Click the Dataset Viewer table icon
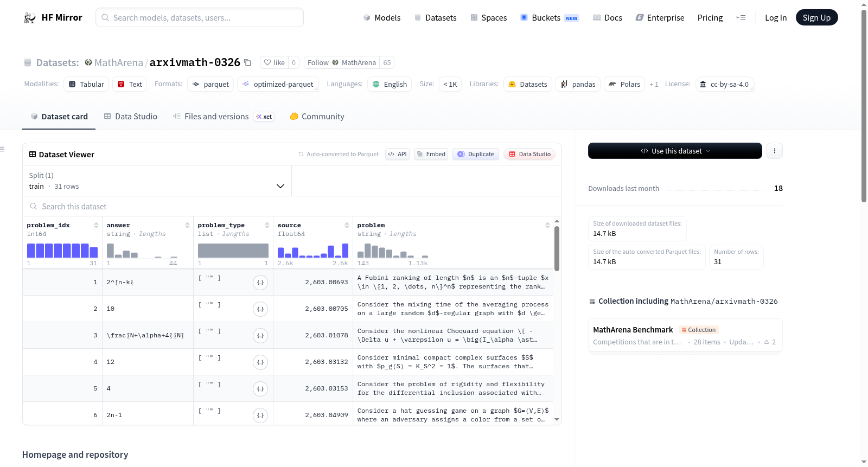The height and width of the screenshot is (467, 868). point(33,154)
